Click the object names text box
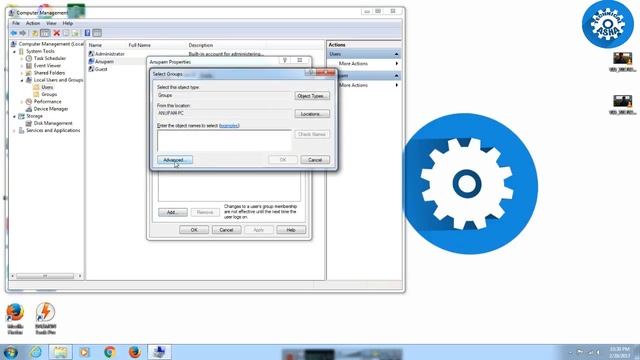Screen dimensions: 640x360 click(x=224, y=140)
